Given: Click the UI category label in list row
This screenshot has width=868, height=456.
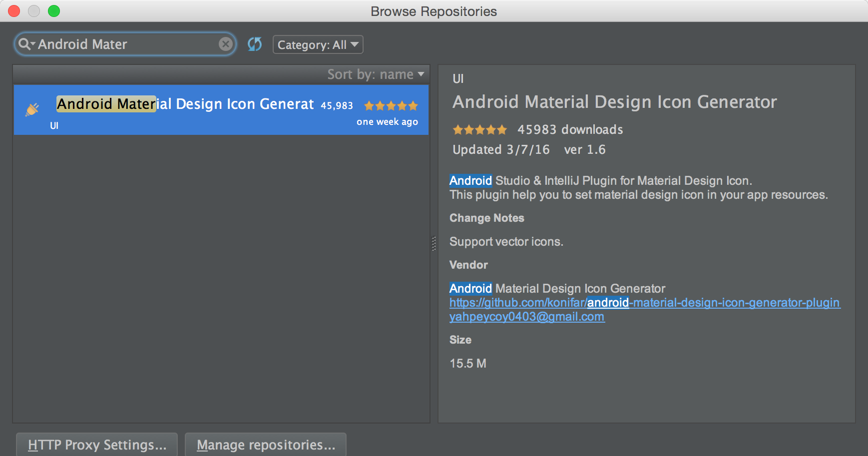Looking at the screenshot, I should coord(54,126).
